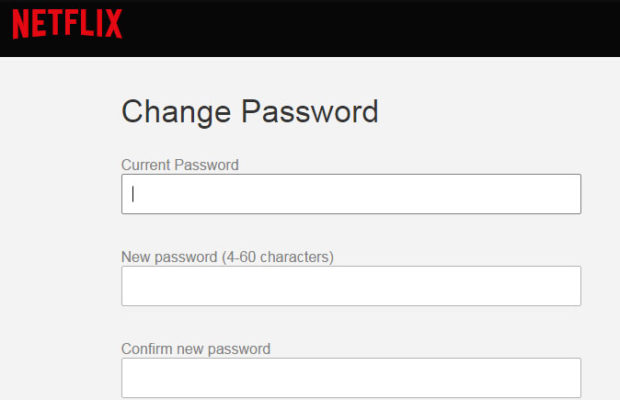
Task: Focus the Current Password input field
Action: click(x=350, y=194)
